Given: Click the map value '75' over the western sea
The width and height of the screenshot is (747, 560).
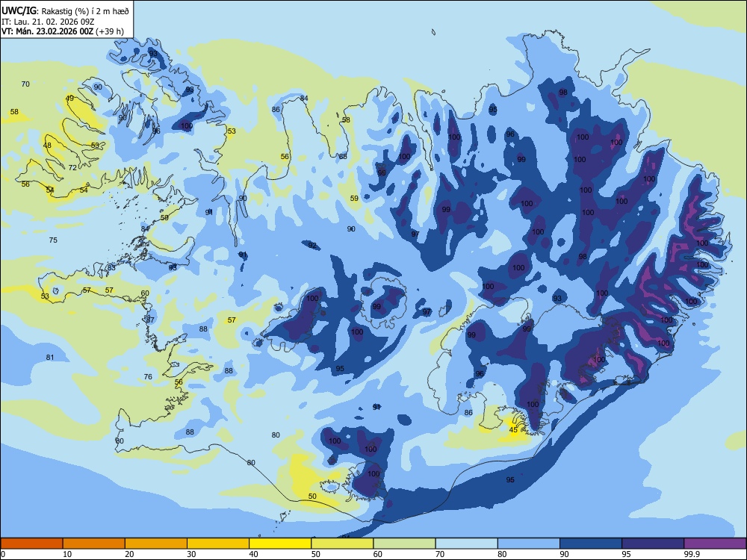Looking at the screenshot, I should tap(53, 240).
